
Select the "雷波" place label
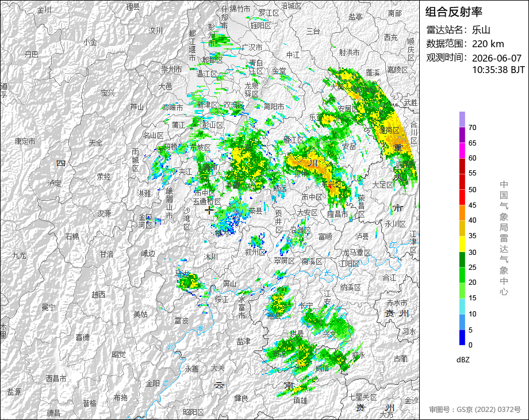click(181, 320)
